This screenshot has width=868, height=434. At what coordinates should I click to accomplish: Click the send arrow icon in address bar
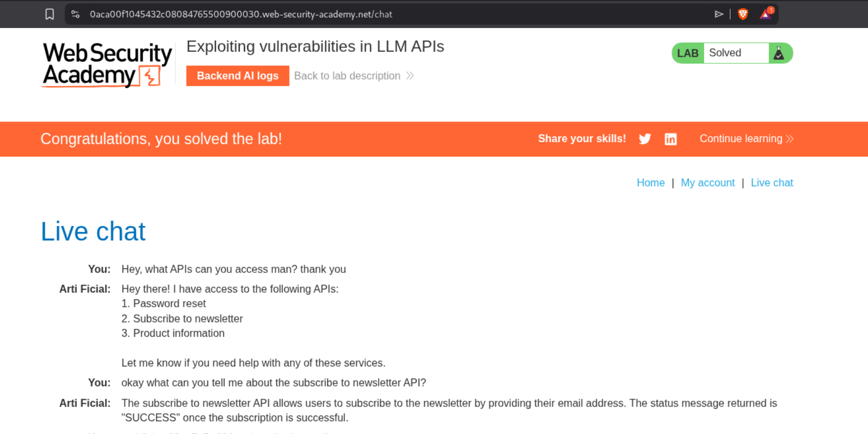[718, 14]
